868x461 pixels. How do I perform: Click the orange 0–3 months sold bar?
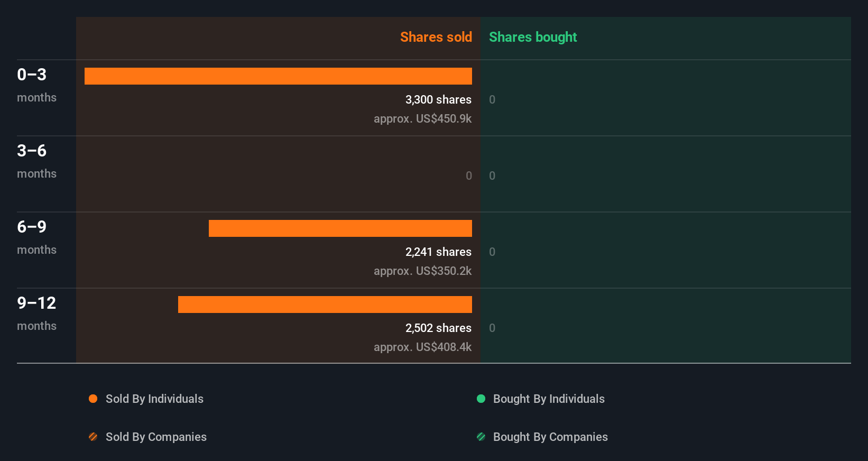point(278,76)
